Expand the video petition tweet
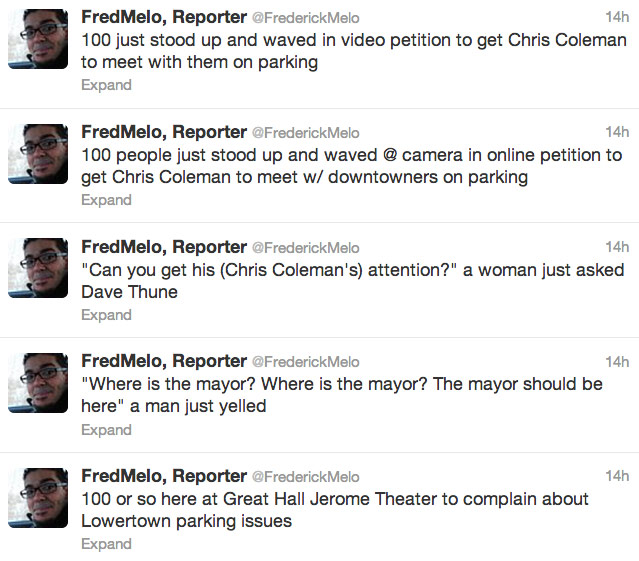Image resolution: width=639 pixels, height=561 pixels. click(106, 85)
